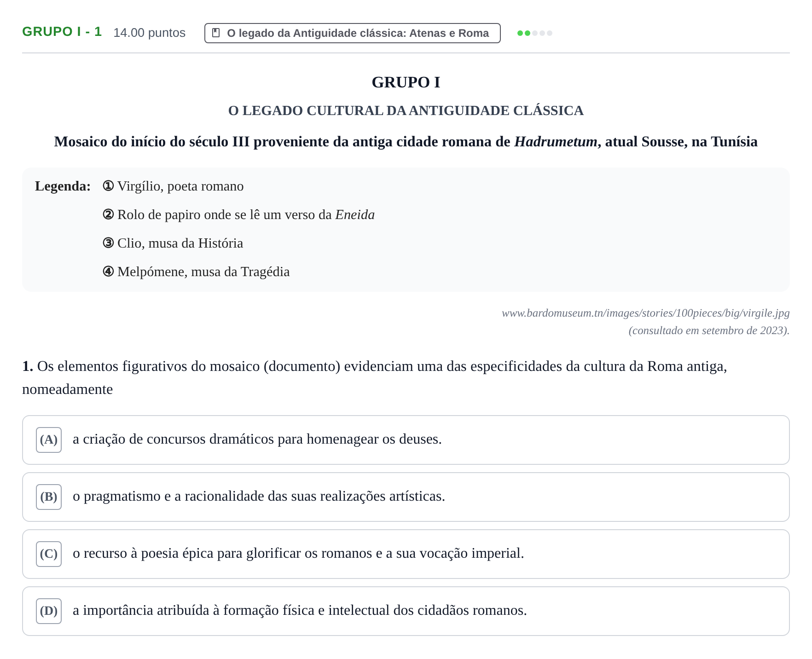
Task: Click the (C) letter badge
Action: (49, 554)
